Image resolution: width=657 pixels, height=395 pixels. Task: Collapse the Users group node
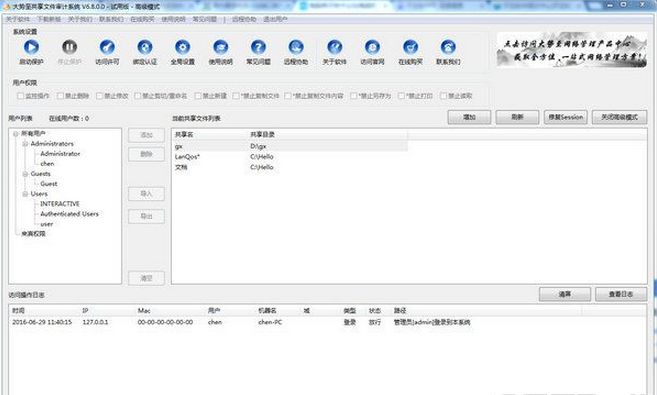25,194
